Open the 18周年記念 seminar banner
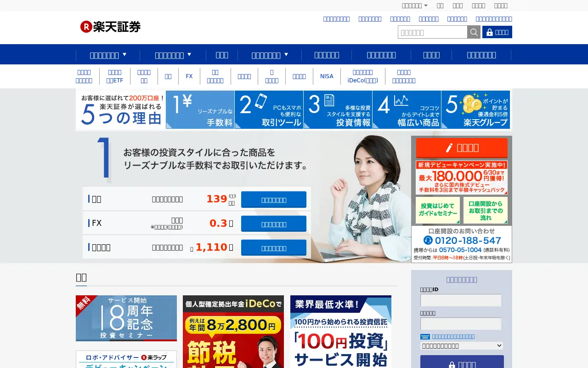The image size is (588, 368). coord(126,318)
